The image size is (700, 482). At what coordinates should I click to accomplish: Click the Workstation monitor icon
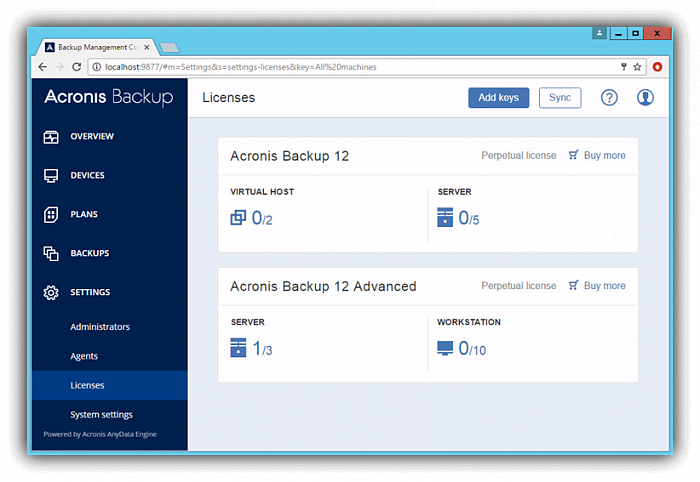pos(445,348)
